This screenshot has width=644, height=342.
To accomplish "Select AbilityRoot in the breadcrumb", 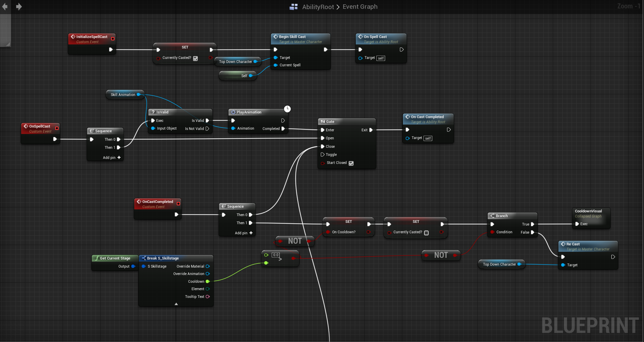I will tap(318, 7).
